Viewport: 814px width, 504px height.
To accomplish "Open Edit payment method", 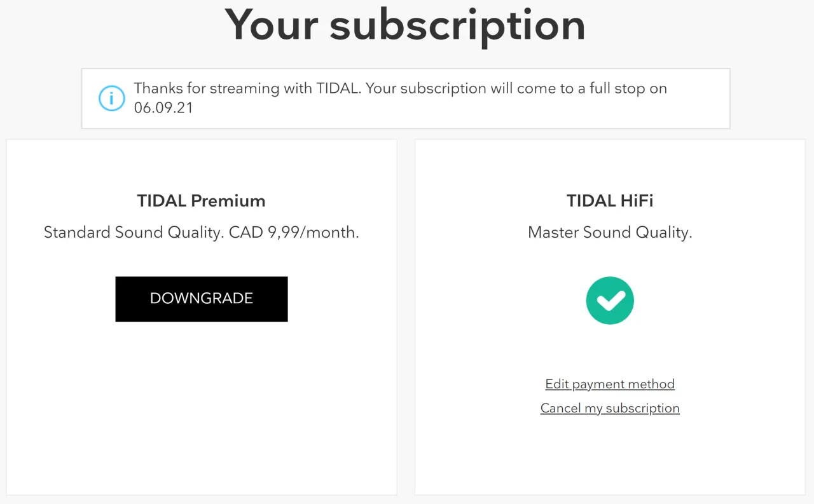I will 609,384.
